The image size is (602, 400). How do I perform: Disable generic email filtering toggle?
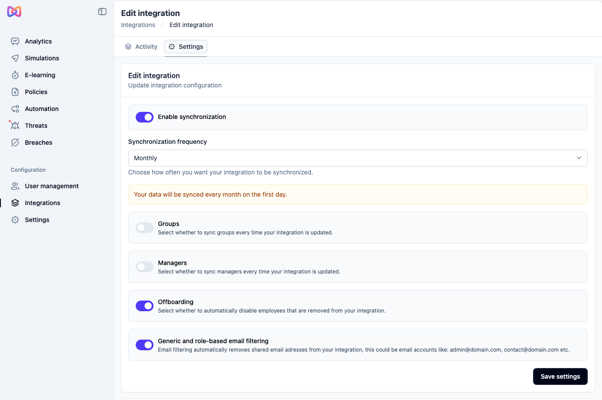pos(145,345)
